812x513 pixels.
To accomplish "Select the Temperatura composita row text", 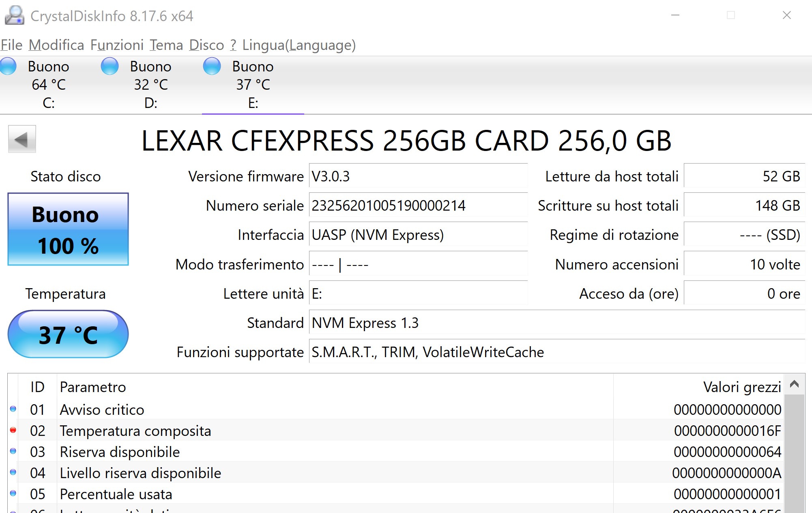I will click(x=135, y=431).
